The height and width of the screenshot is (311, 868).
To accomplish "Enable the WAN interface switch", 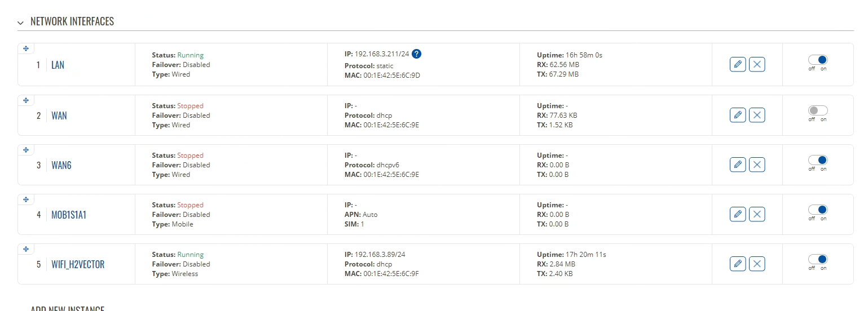I will pyautogui.click(x=818, y=110).
